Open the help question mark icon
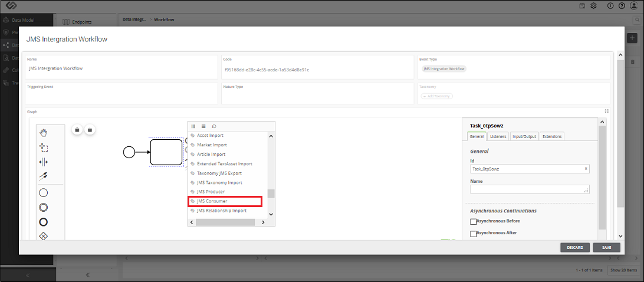Image resolution: width=644 pixels, height=282 pixels. tap(622, 6)
